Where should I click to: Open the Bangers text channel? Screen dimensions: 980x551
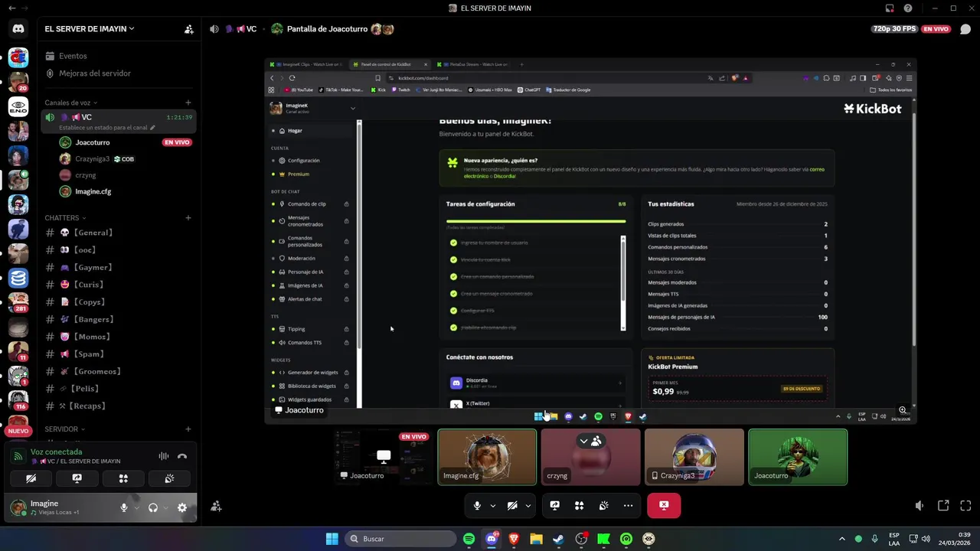pos(119,319)
